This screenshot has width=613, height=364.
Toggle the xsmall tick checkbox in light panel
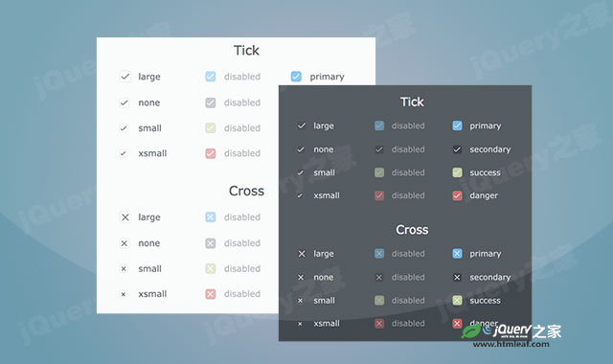124,153
